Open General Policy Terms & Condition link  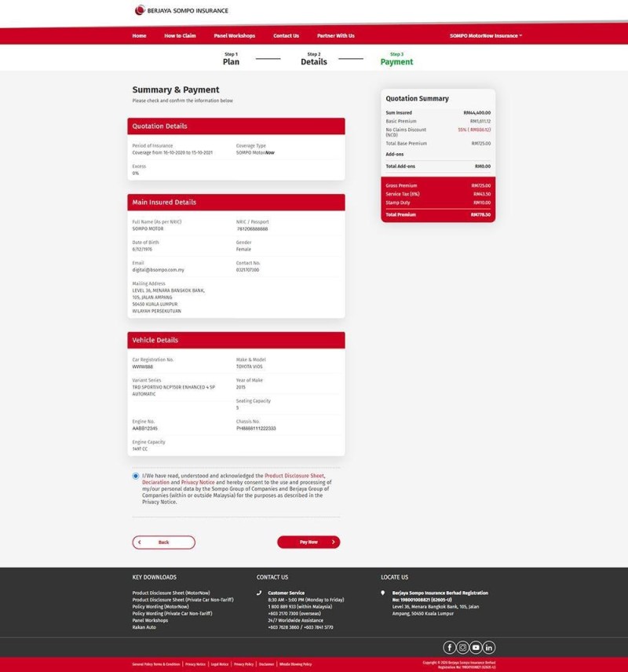coord(156,664)
